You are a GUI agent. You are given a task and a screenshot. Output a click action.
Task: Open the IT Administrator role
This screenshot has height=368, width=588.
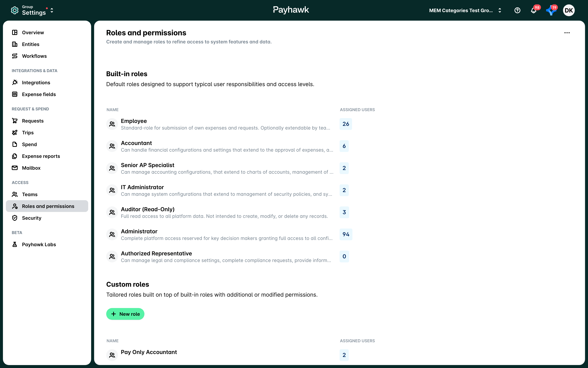click(x=142, y=187)
